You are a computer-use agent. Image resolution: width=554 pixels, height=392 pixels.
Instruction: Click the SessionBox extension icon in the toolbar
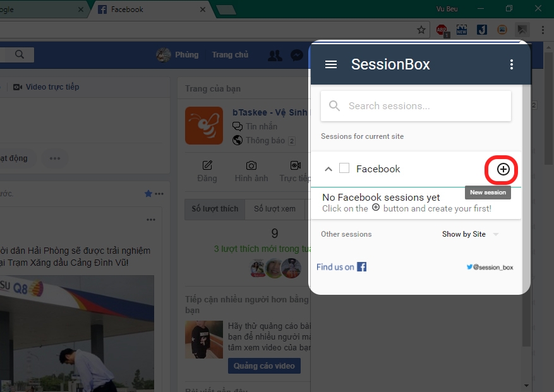pos(522,29)
